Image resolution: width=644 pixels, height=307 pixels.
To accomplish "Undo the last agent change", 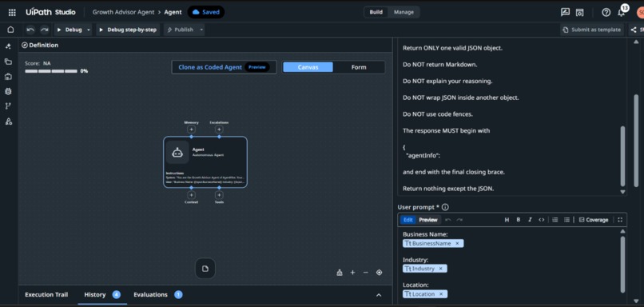I will pos(30,30).
